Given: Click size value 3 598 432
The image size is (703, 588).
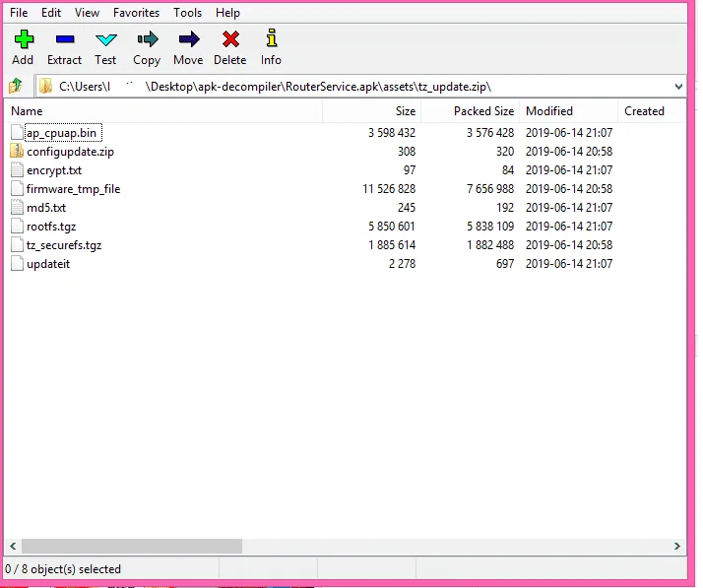Looking at the screenshot, I should (392, 133).
